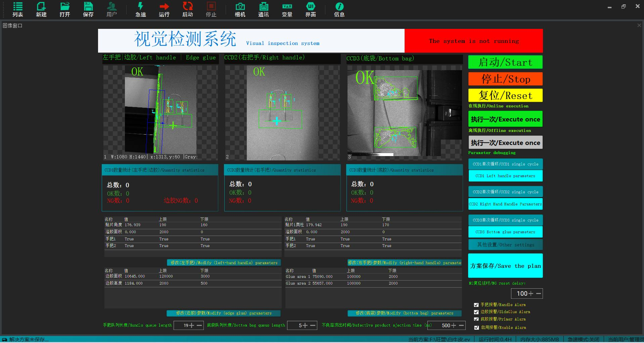The height and width of the screenshot is (343, 644).
Task: Open the 变量 (Variables) icon
Action: coord(287,9)
